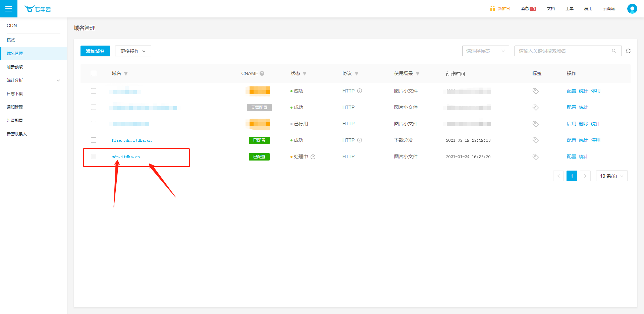Select 域名管理 in the sidebar

pos(34,54)
